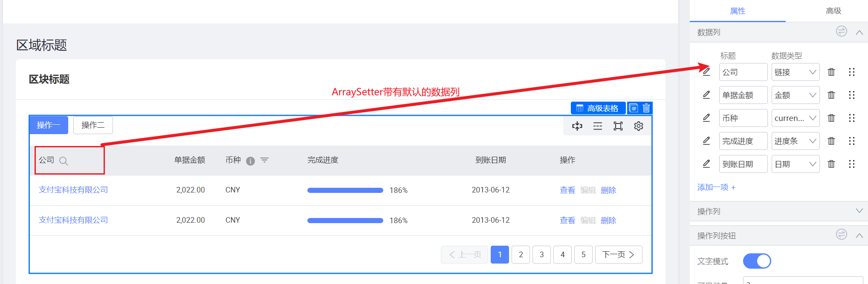Edit the 单据金额 column with pencil icon
The width and height of the screenshot is (868, 284).
point(706,95)
